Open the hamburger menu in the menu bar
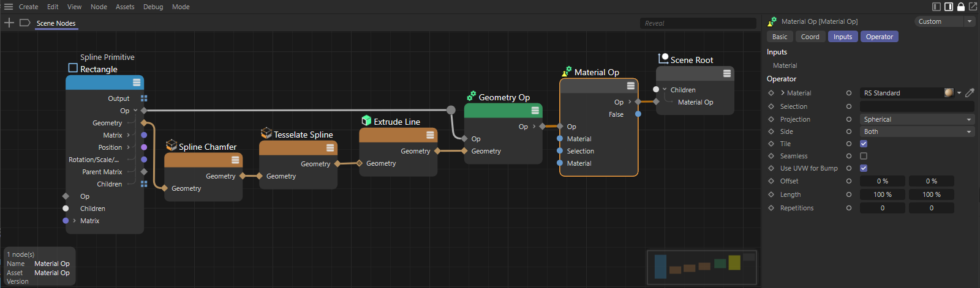This screenshot has height=288, width=980. pos(9,7)
